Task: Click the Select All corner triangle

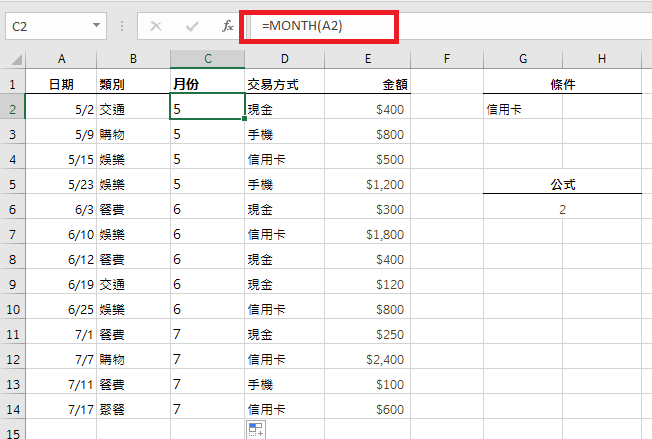Action: click(16, 60)
